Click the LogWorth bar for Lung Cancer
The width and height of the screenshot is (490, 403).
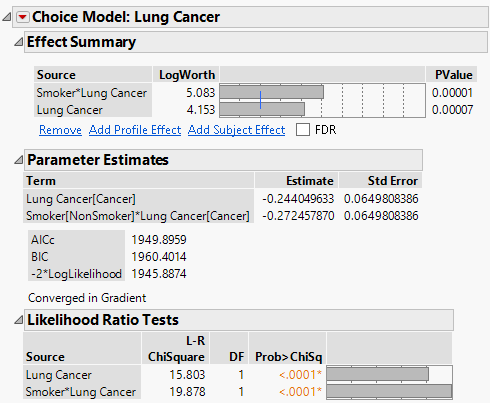point(262,109)
